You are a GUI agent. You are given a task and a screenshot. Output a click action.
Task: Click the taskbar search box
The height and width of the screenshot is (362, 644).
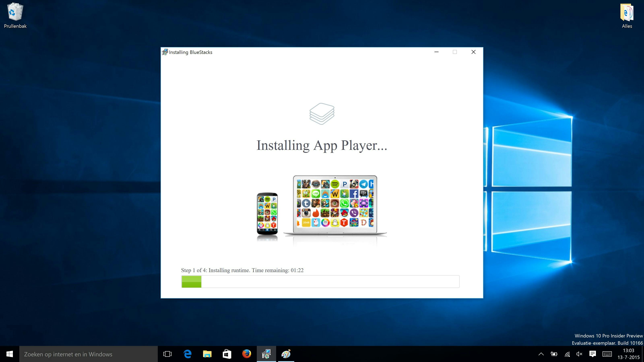click(88, 354)
